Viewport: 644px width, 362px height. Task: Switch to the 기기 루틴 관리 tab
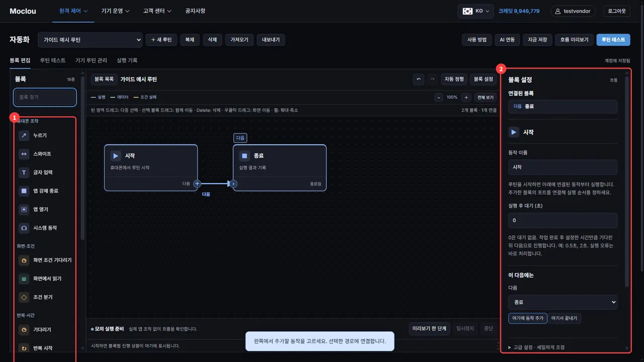tap(91, 60)
